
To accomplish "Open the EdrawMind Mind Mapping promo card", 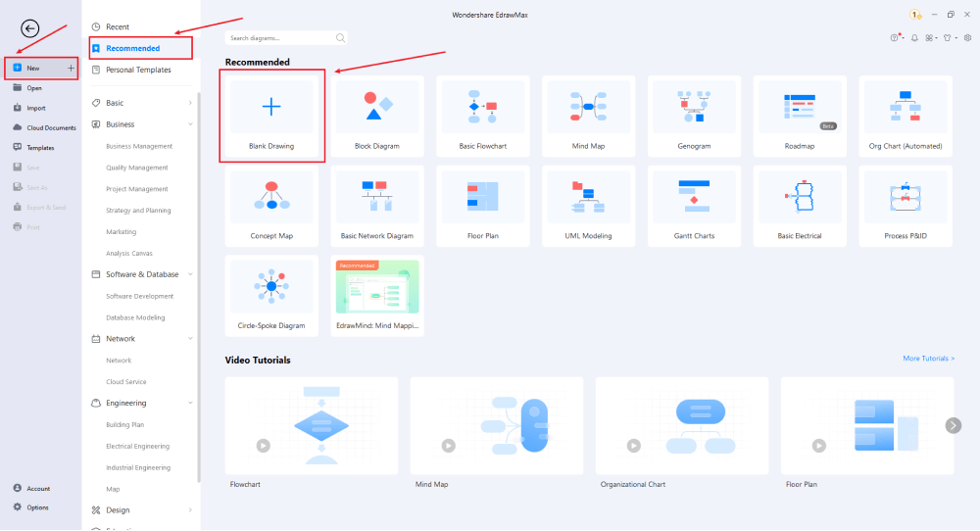I will [377, 296].
